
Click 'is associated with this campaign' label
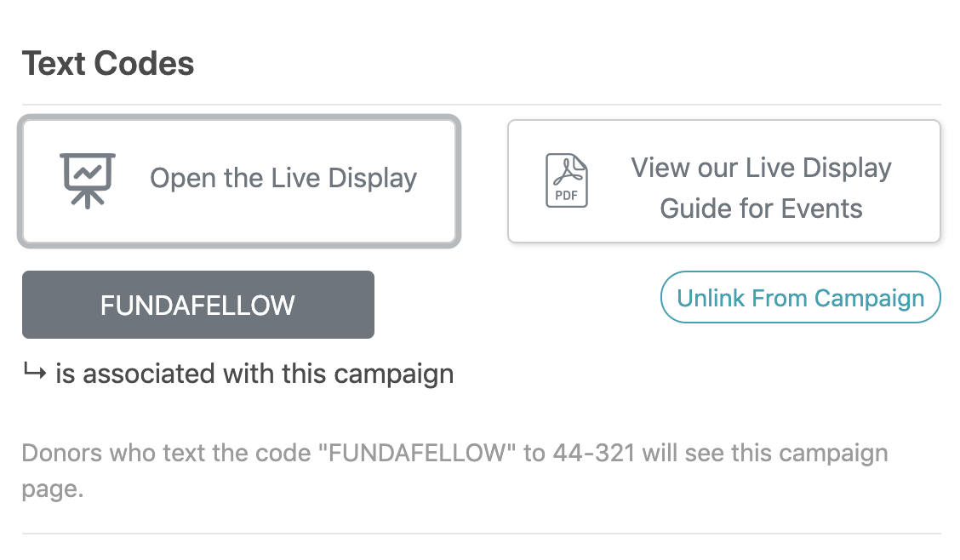[x=254, y=374]
